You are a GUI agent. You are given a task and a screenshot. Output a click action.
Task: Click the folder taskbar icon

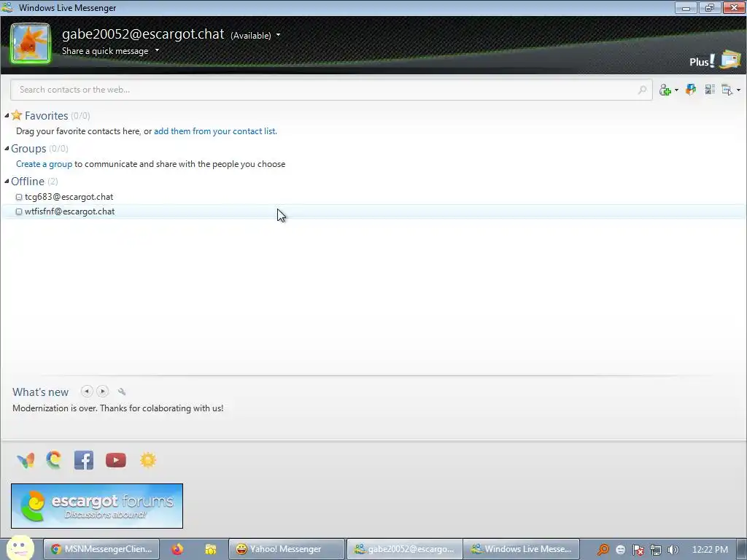(x=211, y=550)
